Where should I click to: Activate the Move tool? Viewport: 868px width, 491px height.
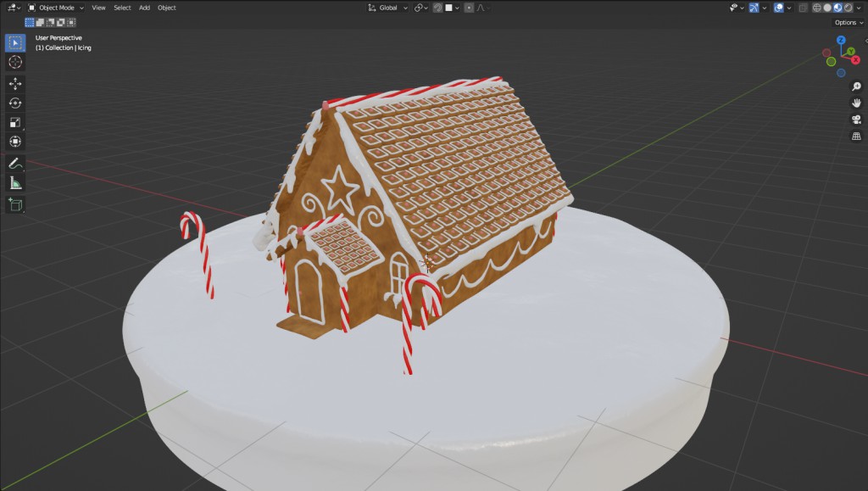tap(15, 83)
